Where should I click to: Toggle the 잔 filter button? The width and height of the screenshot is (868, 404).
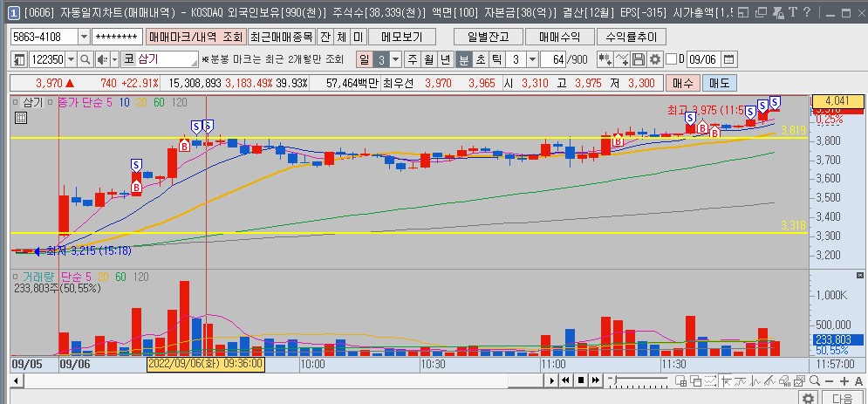[325, 37]
